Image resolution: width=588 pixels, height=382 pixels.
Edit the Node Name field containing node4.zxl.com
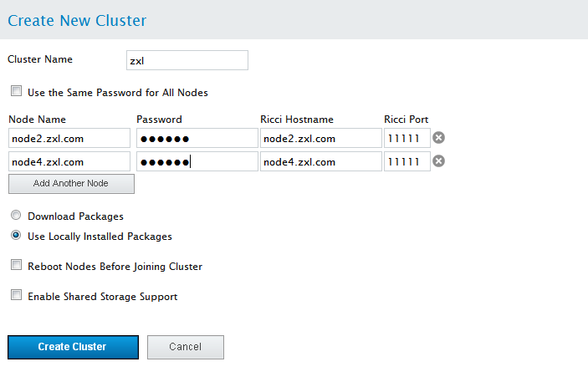point(69,161)
